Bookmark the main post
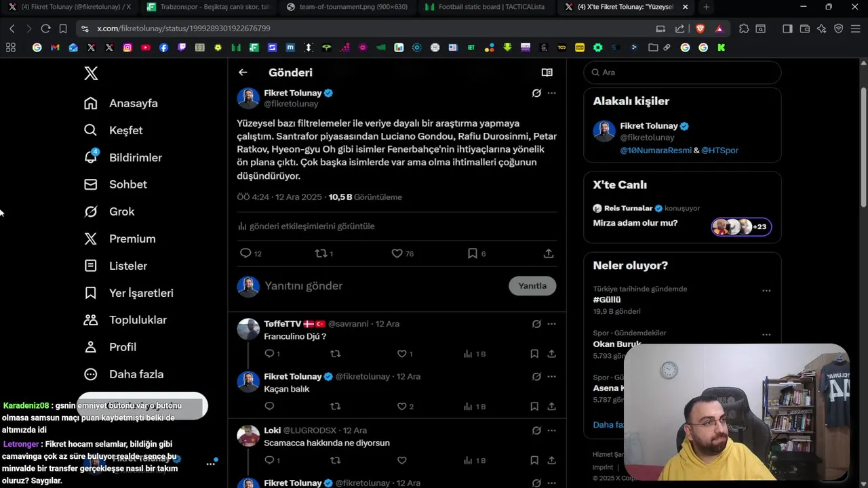 point(473,253)
